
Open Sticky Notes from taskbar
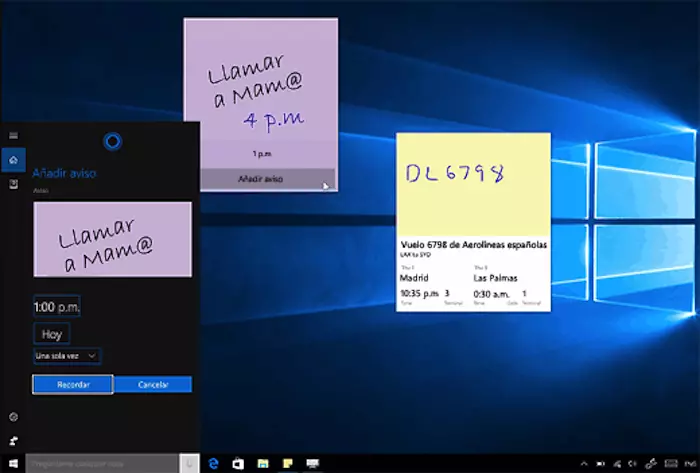click(x=287, y=463)
